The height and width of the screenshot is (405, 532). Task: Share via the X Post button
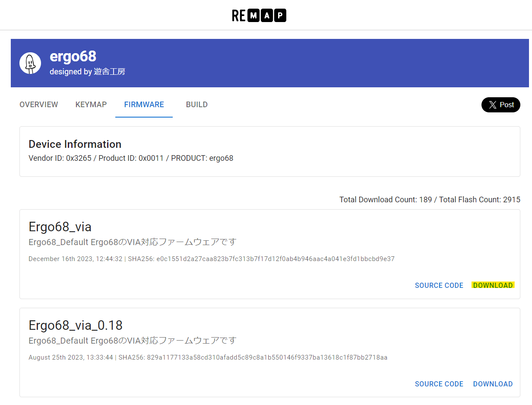pyautogui.click(x=501, y=105)
